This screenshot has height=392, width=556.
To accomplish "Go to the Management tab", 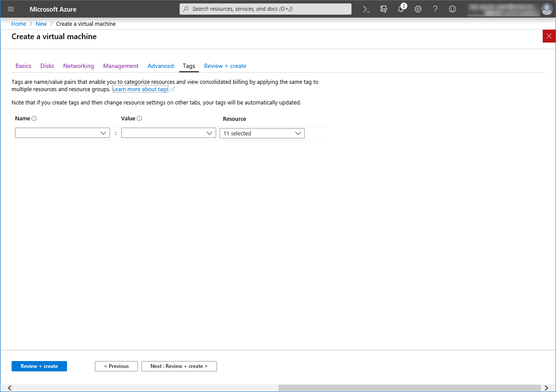I will pos(121,66).
